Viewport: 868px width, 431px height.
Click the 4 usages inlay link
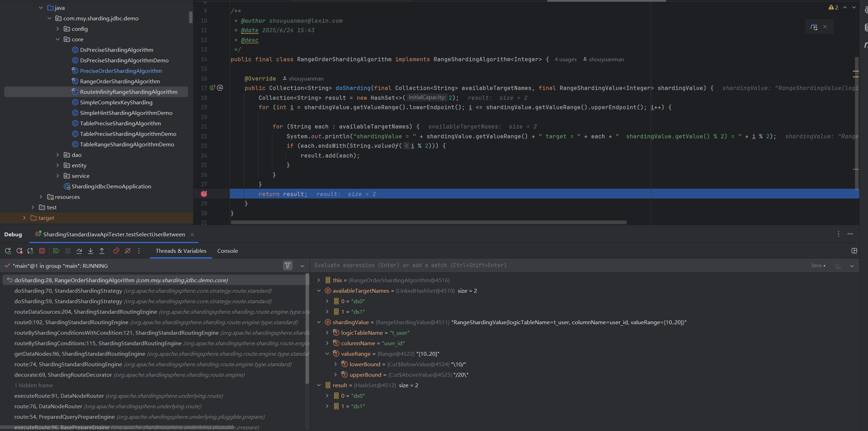(565, 60)
